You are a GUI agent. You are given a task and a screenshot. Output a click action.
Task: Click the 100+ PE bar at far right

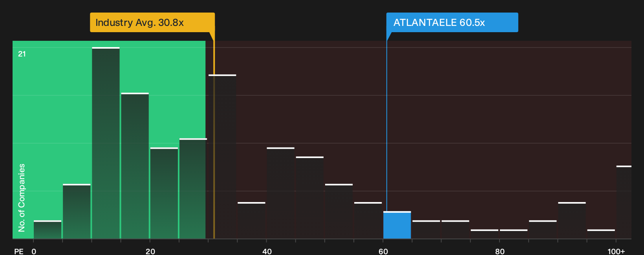point(624,202)
